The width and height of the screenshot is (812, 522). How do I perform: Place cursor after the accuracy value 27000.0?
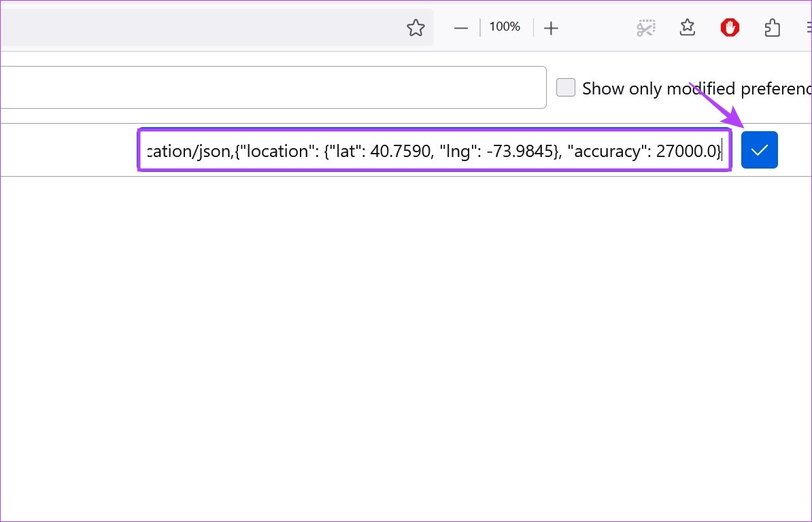720,150
